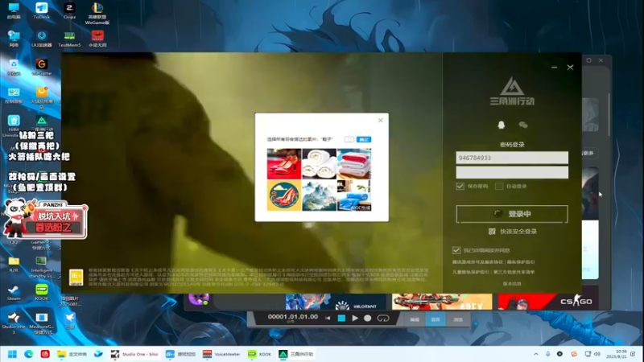Open children privacy protection guide link
The image size is (644, 362).
pos(471,272)
